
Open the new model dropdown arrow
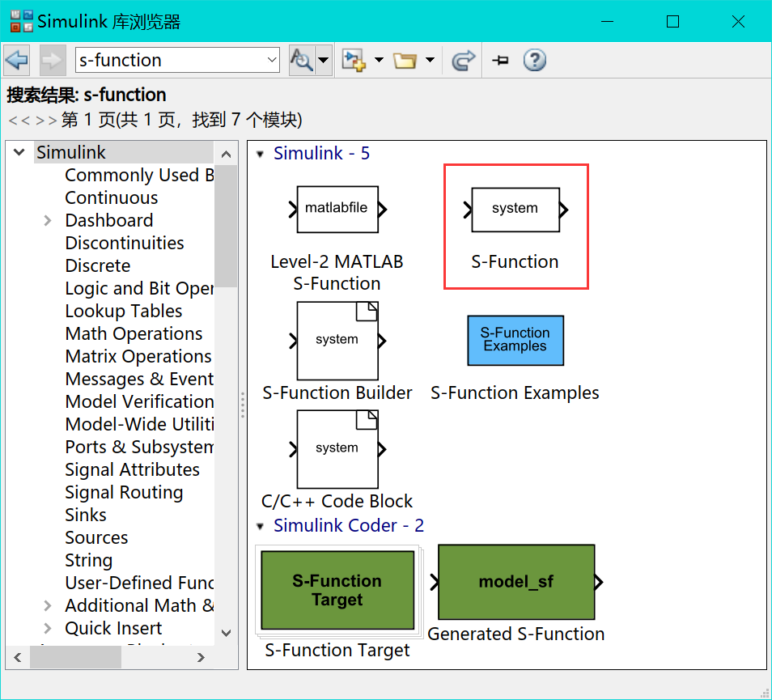(x=379, y=60)
